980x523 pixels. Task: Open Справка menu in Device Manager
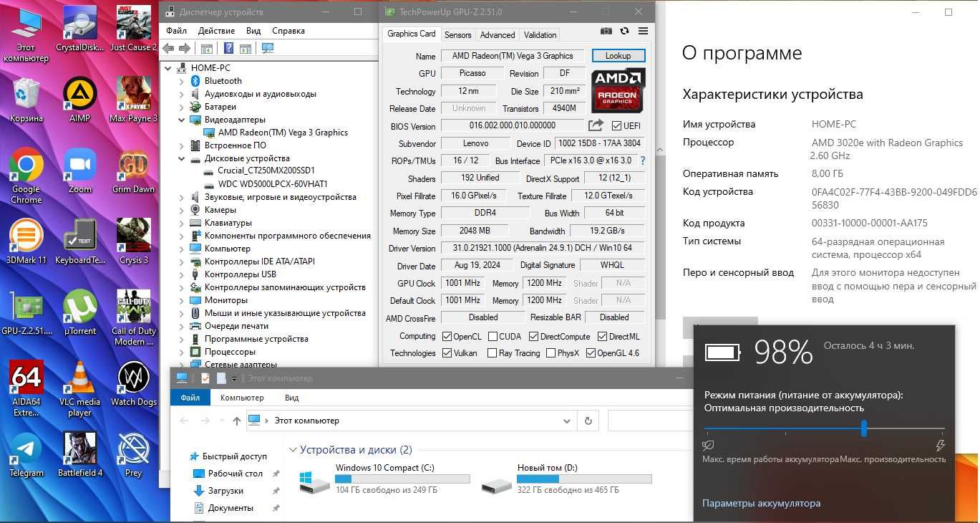(288, 31)
